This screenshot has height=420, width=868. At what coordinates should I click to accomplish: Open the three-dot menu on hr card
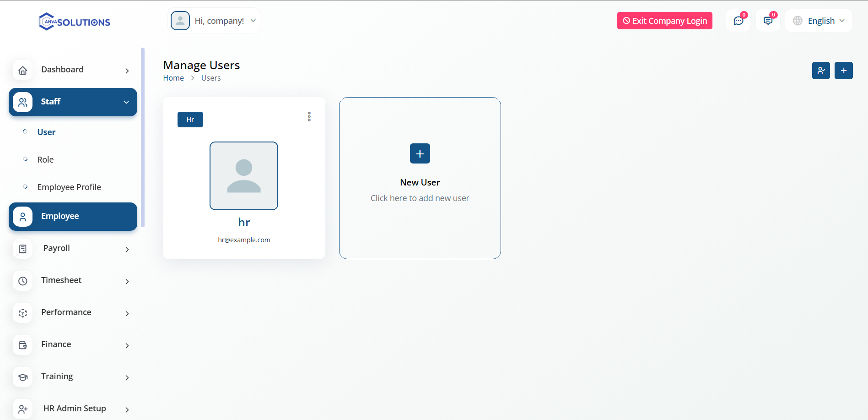[309, 117]
